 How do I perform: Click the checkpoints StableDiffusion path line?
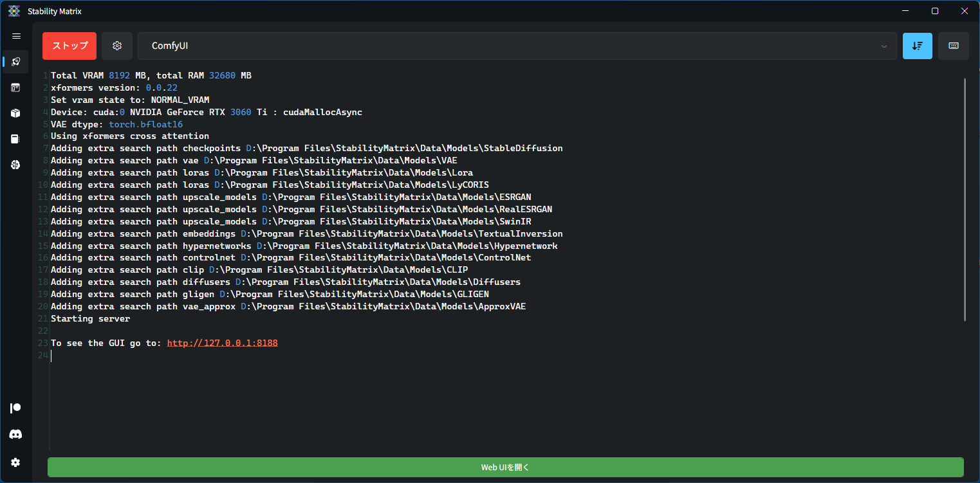pos(307,148)
